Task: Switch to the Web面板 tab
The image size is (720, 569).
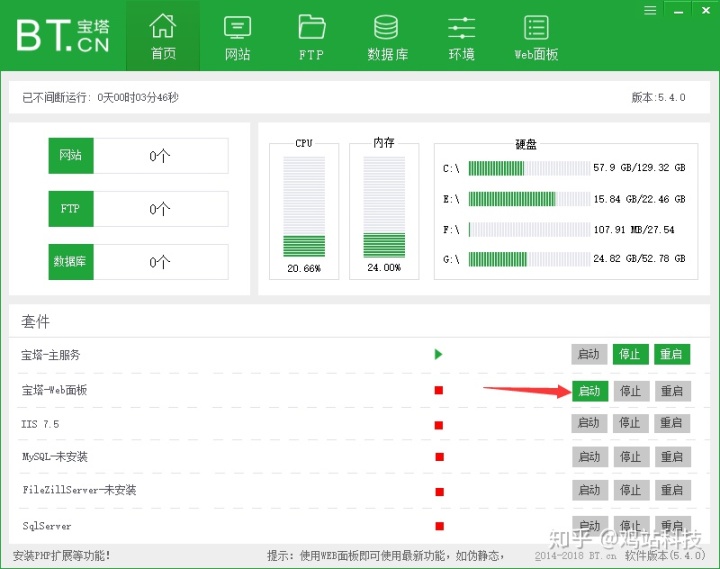Action: (536, 37)
